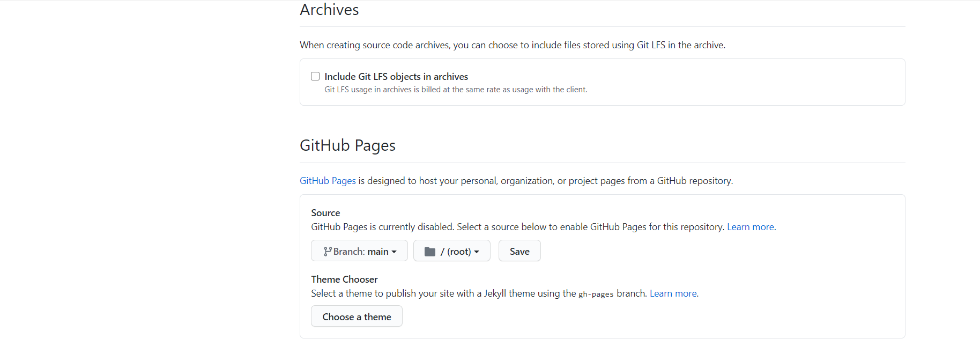
Task: Click the 'Include Git LFS objects in archives' label
Action: [396, 77]
